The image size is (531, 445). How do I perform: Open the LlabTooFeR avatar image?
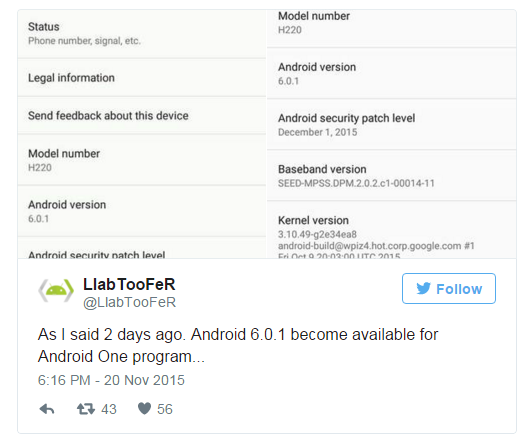click(56, 290)
